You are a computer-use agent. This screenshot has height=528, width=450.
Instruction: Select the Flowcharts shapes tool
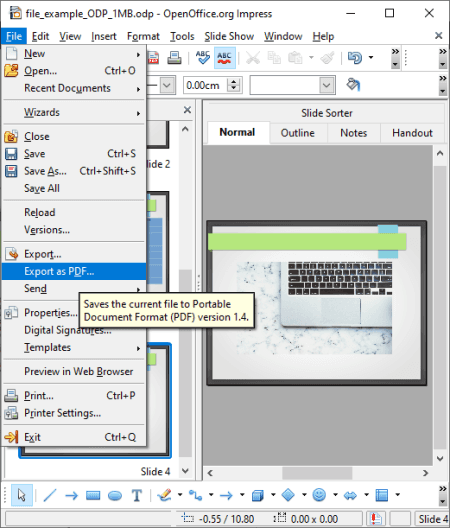coord(382,495)
